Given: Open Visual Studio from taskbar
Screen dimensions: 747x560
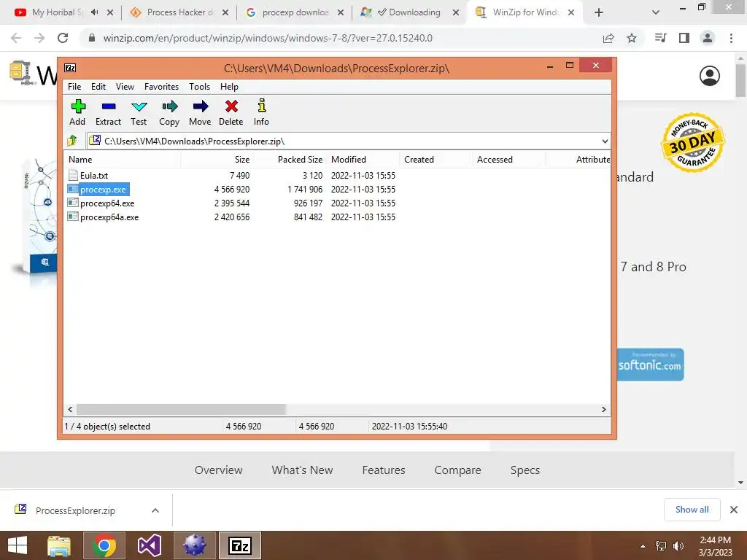Looking at the screenshot, I should [149, 545].
